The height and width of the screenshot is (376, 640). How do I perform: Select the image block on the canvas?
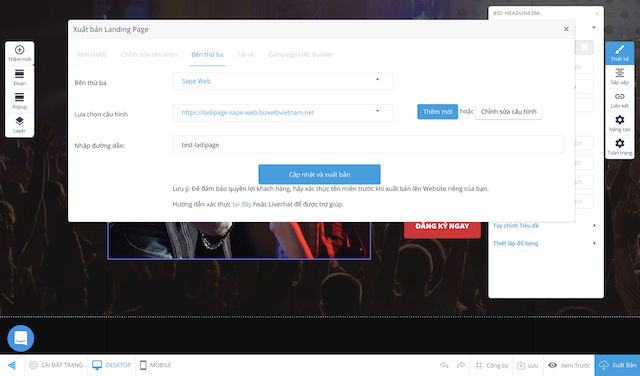pos(239,240)
